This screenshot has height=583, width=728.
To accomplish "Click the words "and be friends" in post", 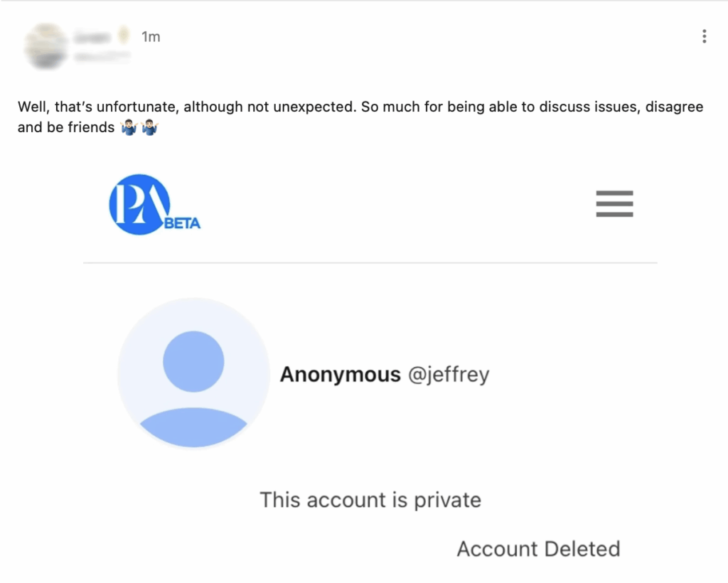I will click(x=66, y=128).
